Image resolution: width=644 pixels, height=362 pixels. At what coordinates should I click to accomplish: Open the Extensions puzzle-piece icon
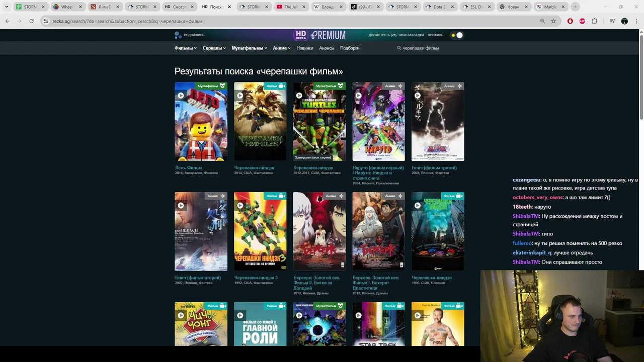click(595, 21)
